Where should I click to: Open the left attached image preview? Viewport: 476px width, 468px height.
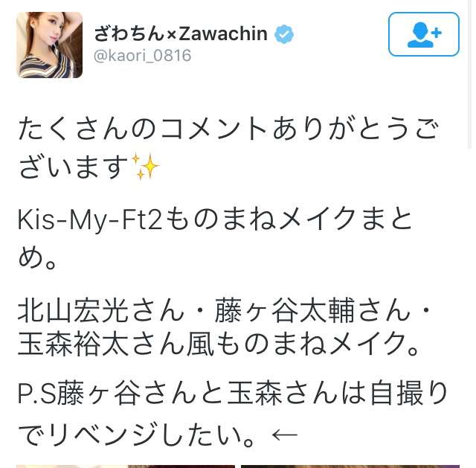(126, 467)
